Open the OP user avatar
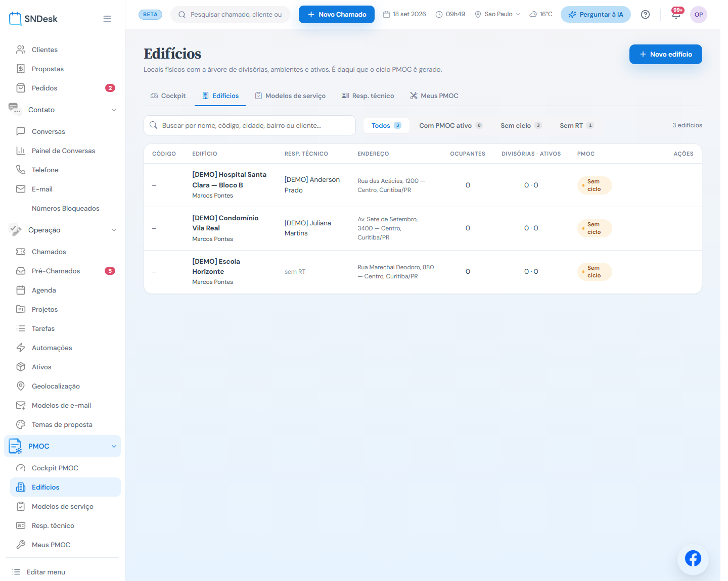Screen dimensions: 728x581 coord(699,15)
